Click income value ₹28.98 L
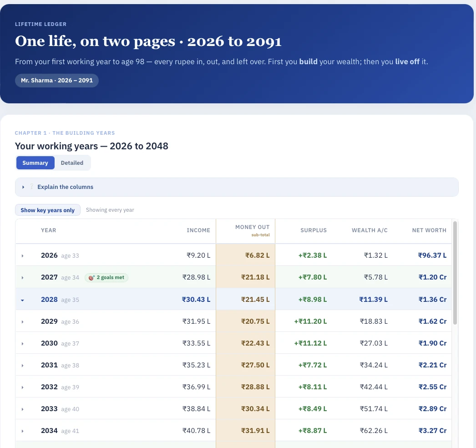This screenshot has width=476, height=448. pyautogui.click(x=197, y=277)
